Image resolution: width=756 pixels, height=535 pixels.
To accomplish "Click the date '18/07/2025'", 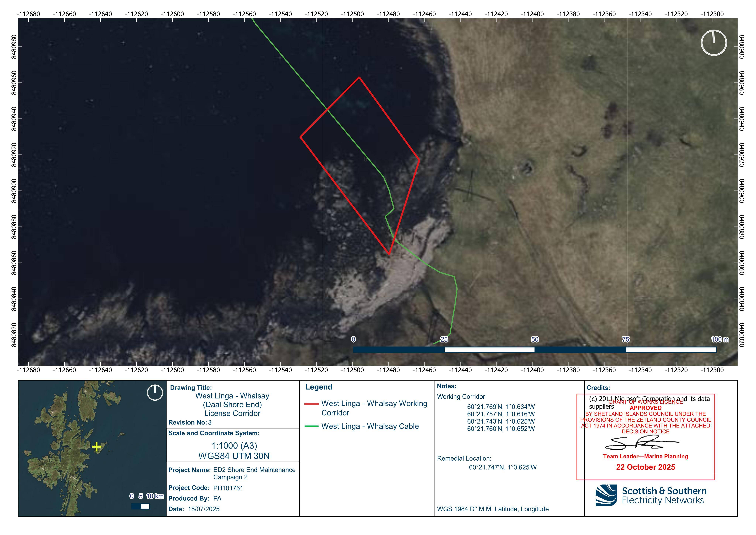I will (204, 509).
